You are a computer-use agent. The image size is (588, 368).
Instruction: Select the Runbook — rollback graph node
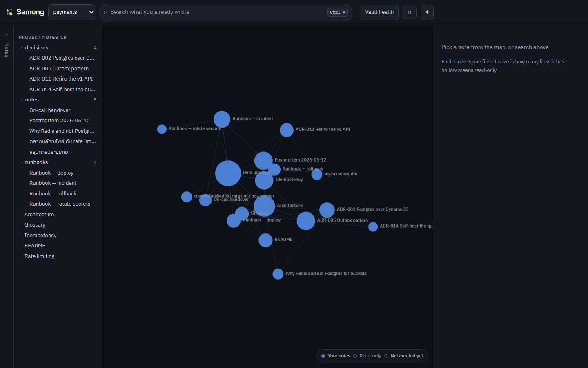pos(274,170)
